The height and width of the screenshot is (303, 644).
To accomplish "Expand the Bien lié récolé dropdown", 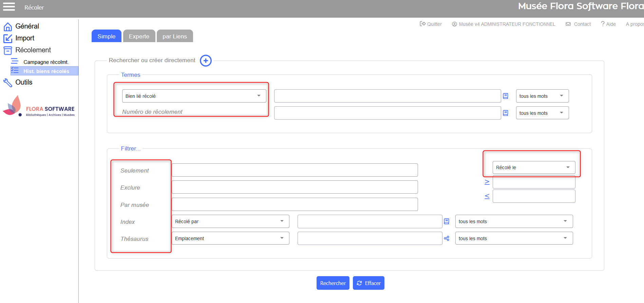I will 194,96.
